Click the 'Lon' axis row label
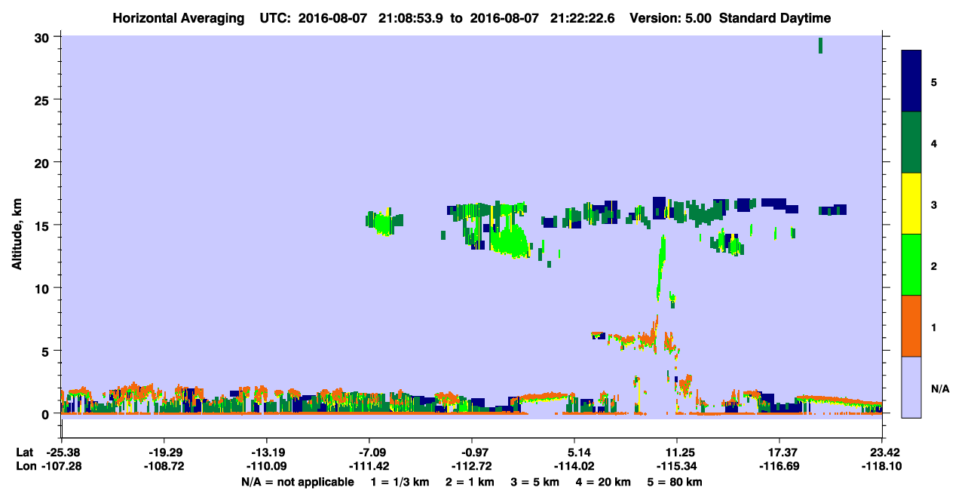Viewport: 980px width, 503px height. pyautogui.click(x=26, y=467)
